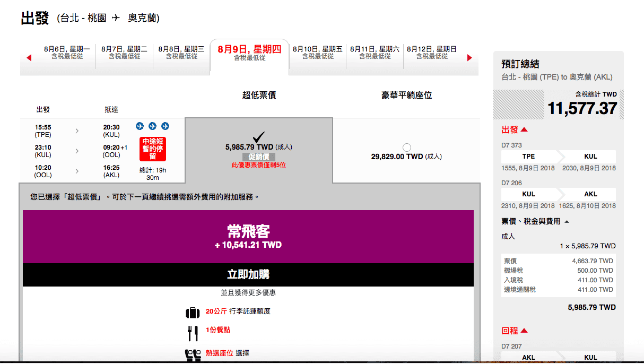Viewport: 644px width, 364px height.
Task: Click the 立即加購 button
Action: [248, 274]
